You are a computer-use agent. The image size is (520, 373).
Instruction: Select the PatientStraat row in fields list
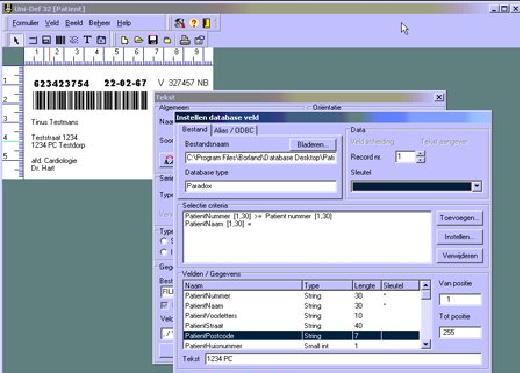click(301, 325)
